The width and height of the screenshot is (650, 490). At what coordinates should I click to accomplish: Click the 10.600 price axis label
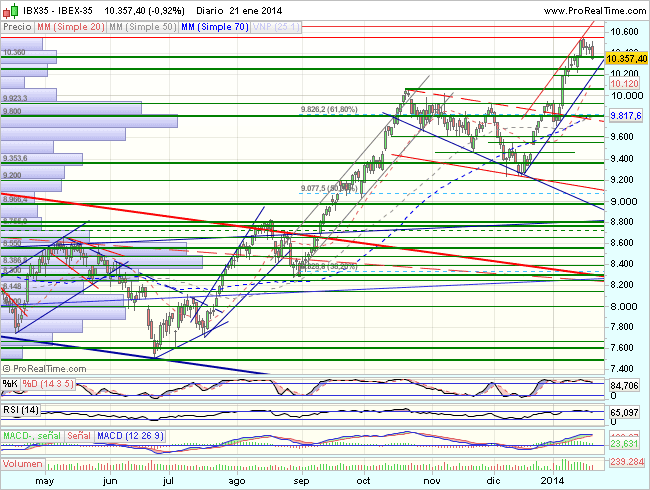click(624, 32)
